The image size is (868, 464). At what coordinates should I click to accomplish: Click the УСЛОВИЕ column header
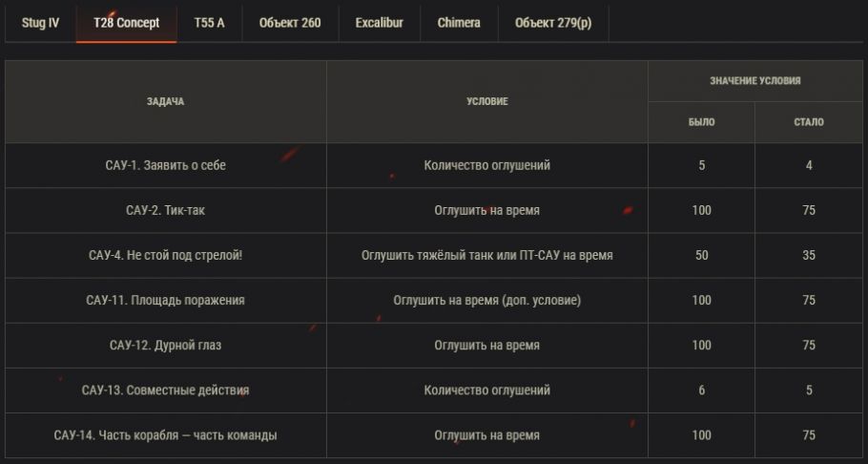click(x=486, y=101)
